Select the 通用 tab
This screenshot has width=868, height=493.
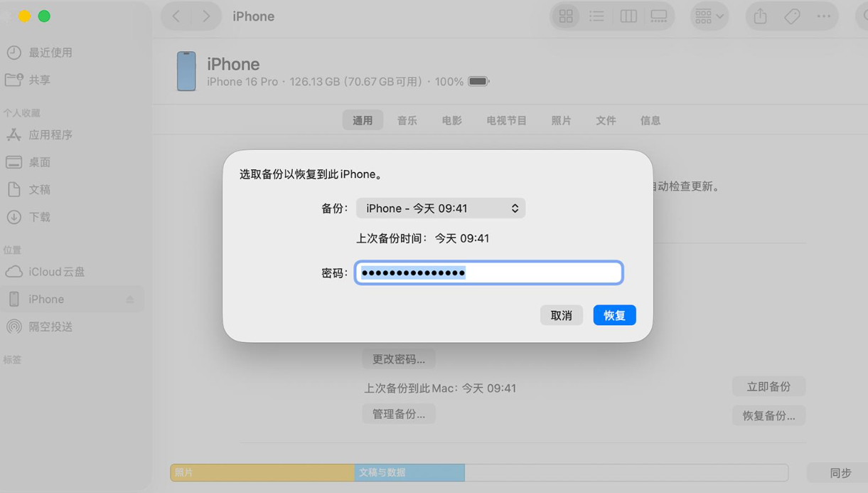pos(363,120)
